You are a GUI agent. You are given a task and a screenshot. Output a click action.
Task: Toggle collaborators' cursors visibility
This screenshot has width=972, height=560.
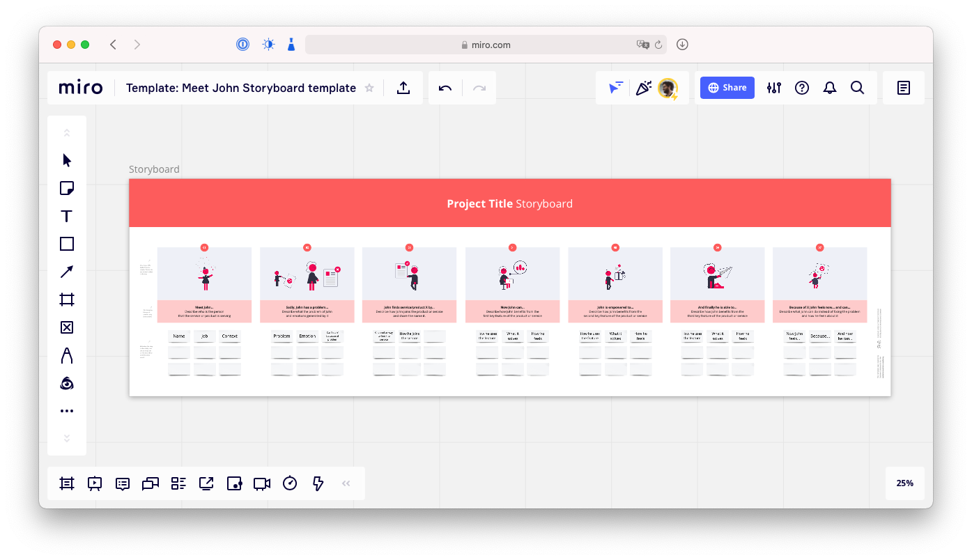pos(615,88)
